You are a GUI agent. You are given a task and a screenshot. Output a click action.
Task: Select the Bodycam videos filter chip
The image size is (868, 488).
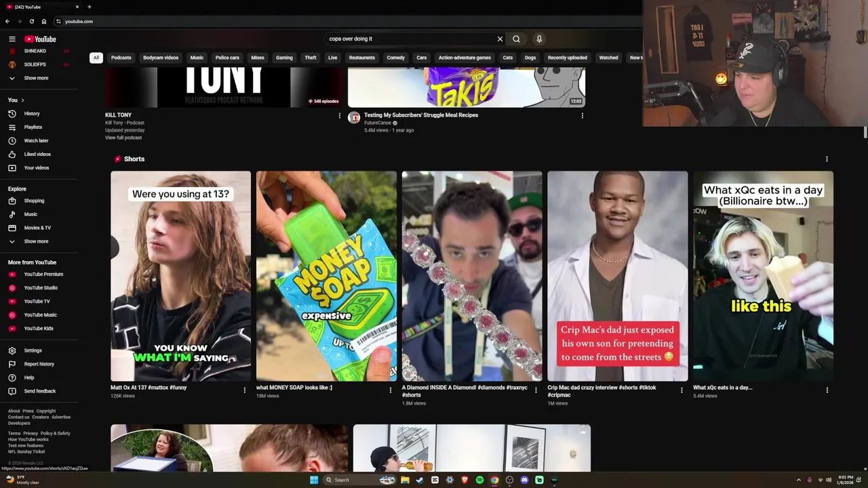pos(161,58)
